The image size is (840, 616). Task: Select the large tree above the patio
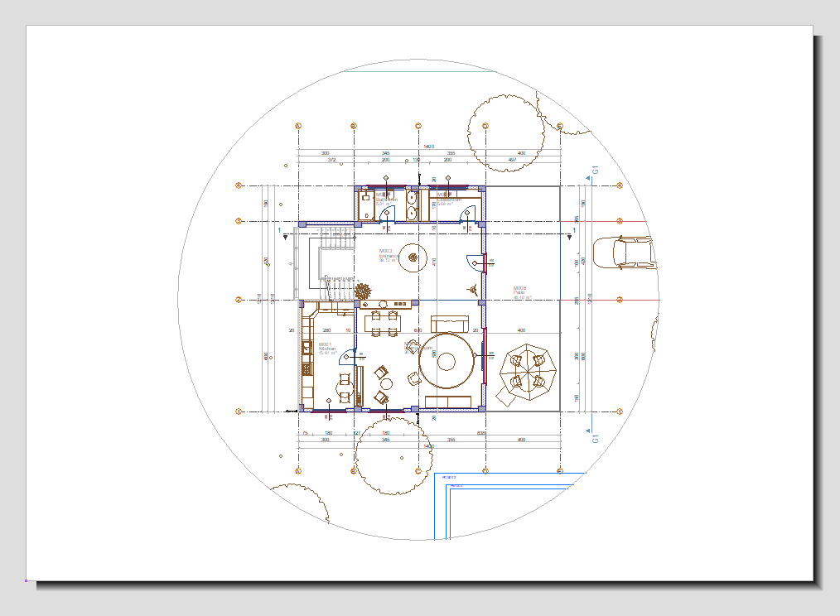point(506,133)
